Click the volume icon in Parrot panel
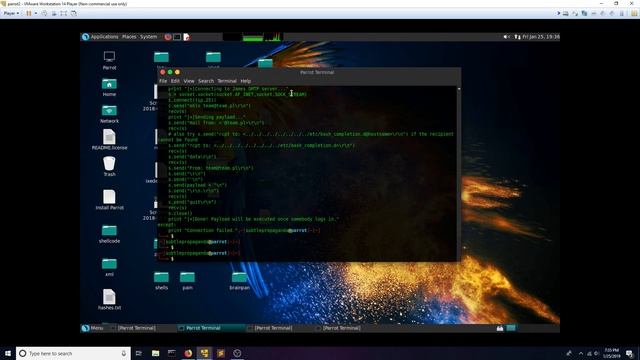The width and height of the screenshot is (640, 360). tap(507, 37)
